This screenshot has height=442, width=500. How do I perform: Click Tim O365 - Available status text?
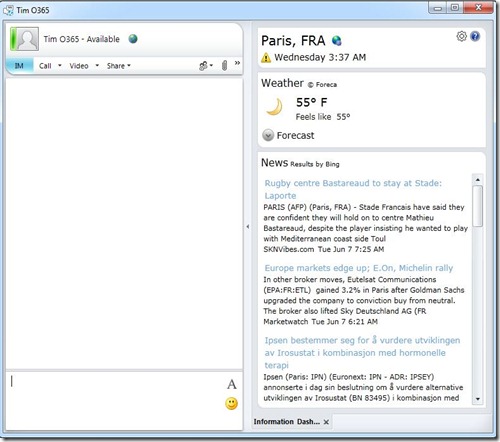81,39
